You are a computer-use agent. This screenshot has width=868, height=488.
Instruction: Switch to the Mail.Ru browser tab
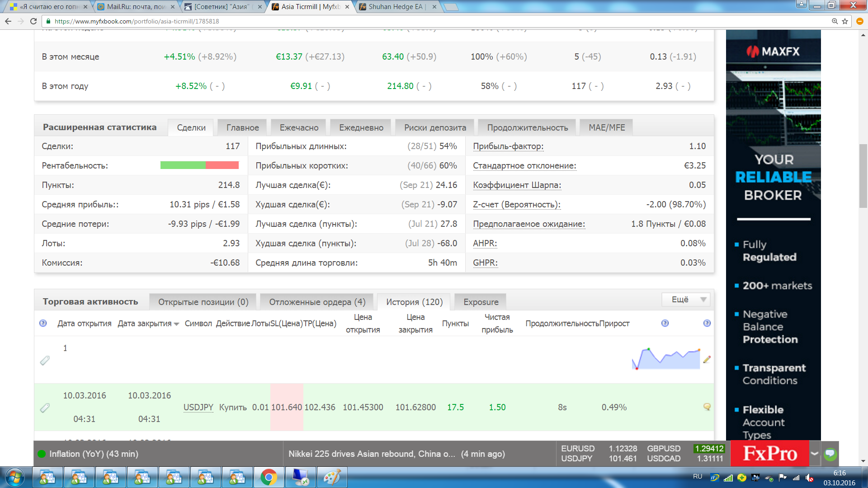click(136, 7)
